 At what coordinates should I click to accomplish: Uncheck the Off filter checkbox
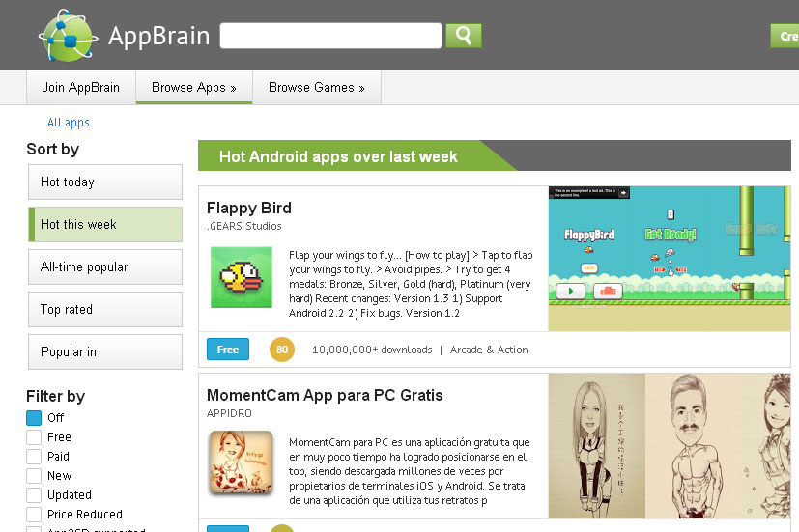(34, 418)
